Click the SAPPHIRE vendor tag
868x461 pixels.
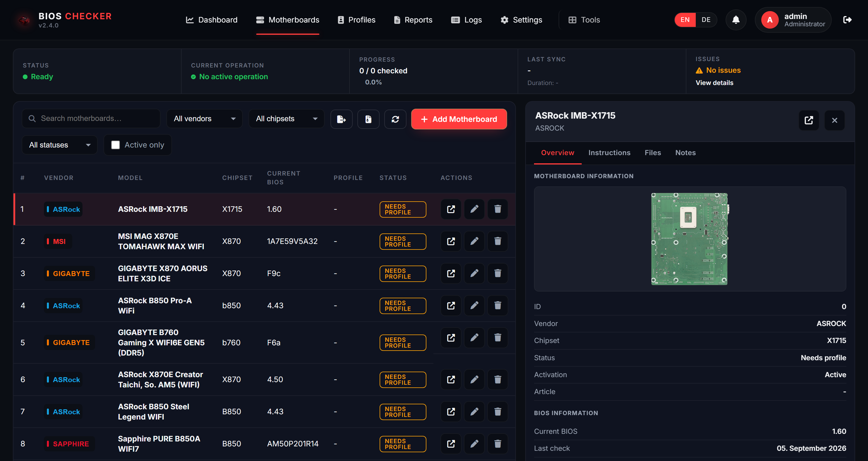coord(69,444)
